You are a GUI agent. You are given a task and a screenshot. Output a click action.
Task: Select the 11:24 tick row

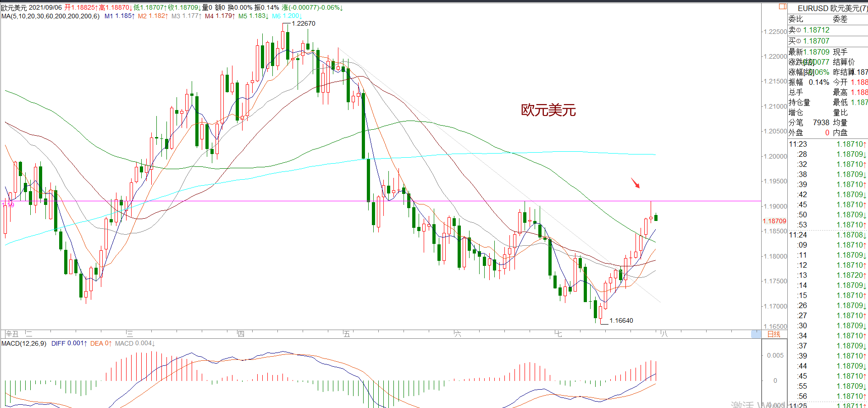[828, 235]
